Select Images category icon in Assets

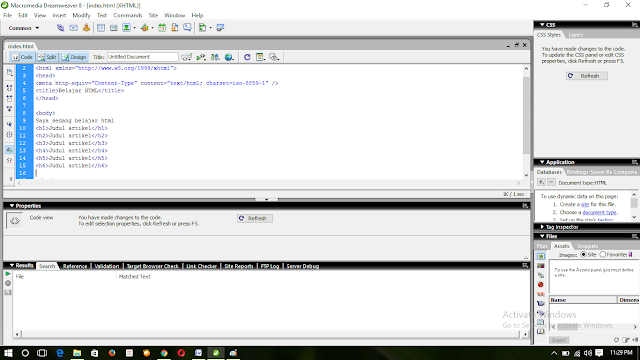pyautogui.click(x=541, y=256)
